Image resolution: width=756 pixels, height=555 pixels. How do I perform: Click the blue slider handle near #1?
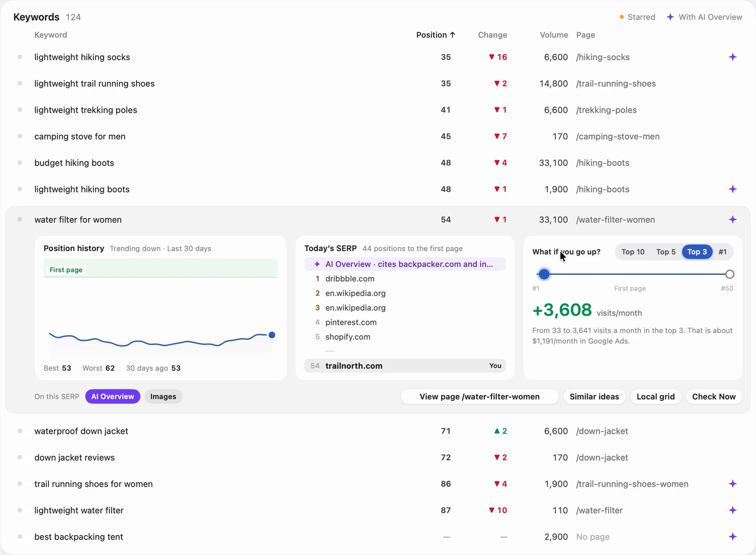544,274
